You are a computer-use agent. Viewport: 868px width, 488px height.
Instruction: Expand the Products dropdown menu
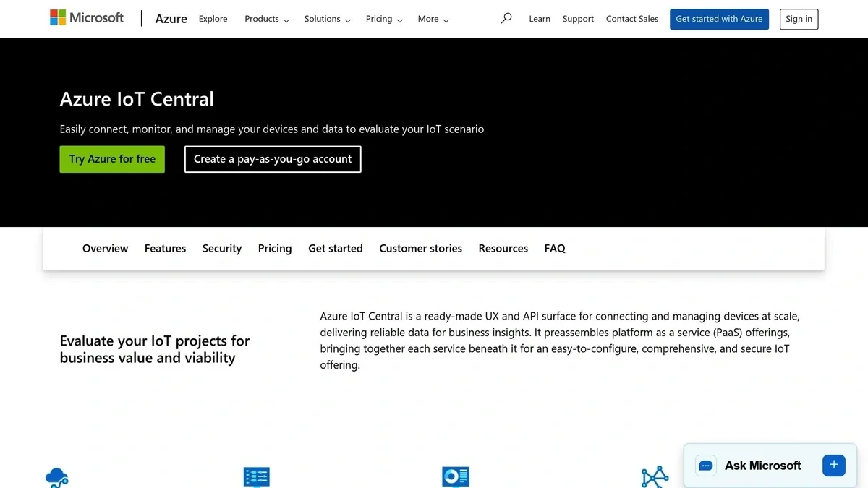coord(267,19)
